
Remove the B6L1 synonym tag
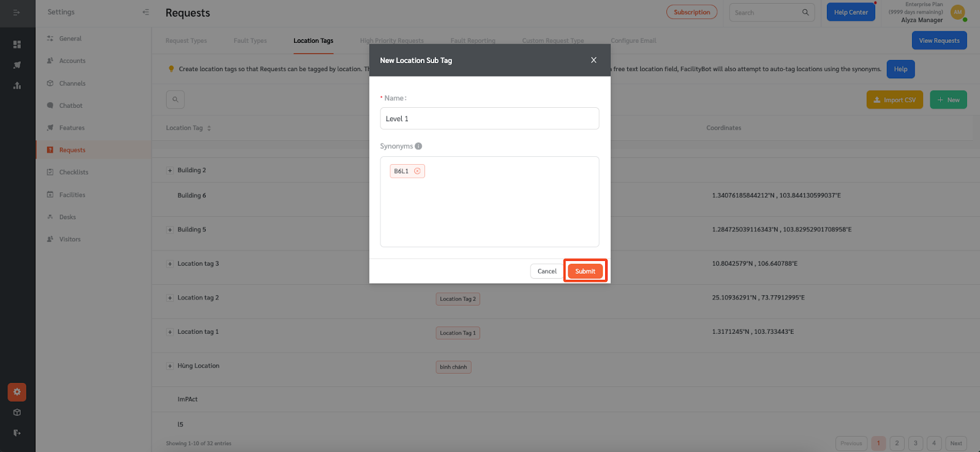[x=417, y=171]
